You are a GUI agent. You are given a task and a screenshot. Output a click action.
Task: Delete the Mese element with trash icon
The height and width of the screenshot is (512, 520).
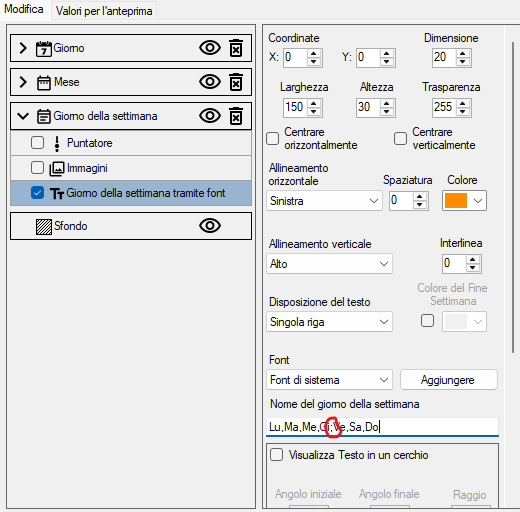236,82
